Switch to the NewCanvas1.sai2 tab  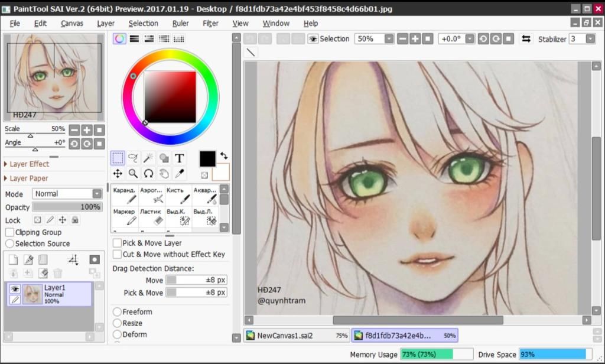pos(297,336)
